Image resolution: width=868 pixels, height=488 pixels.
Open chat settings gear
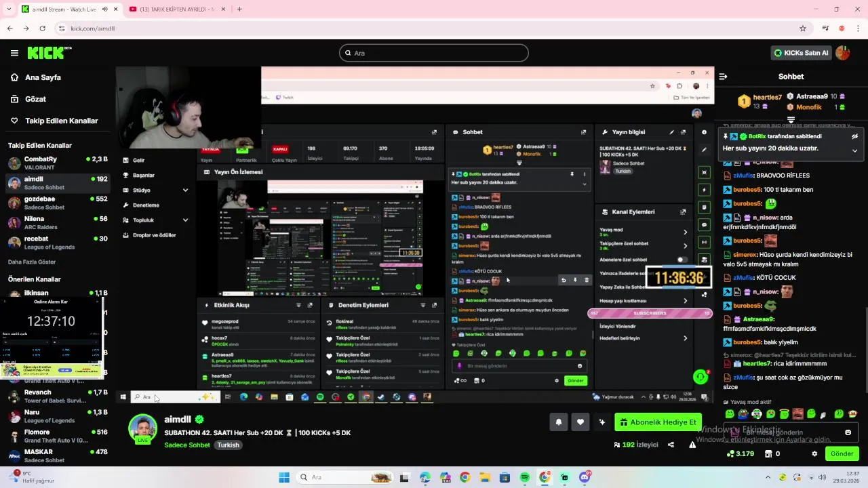coord(814,453)
